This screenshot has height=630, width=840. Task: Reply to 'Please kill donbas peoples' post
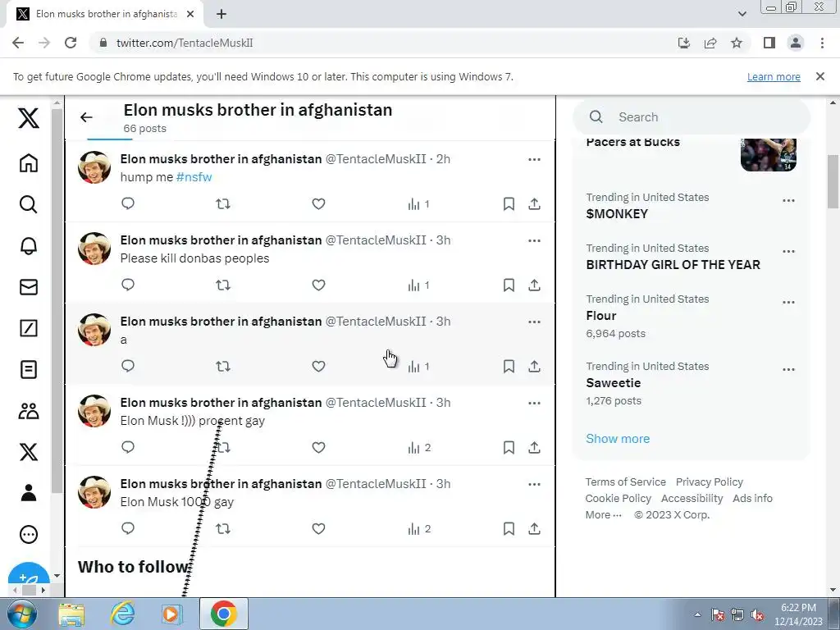coord(127,285)
